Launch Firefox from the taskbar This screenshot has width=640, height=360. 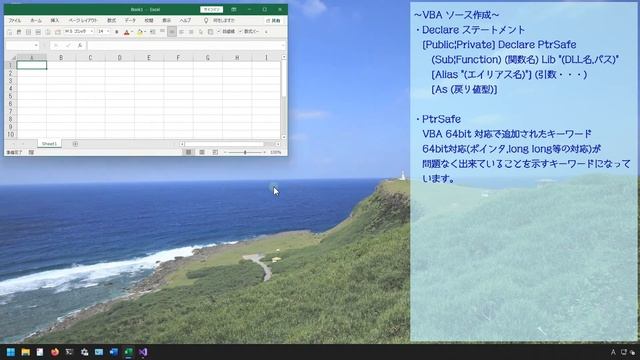point(55,352)
